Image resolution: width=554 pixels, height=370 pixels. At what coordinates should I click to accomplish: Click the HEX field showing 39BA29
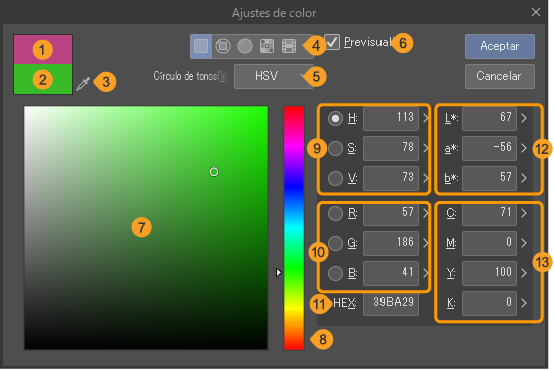(x=391, y=303)
